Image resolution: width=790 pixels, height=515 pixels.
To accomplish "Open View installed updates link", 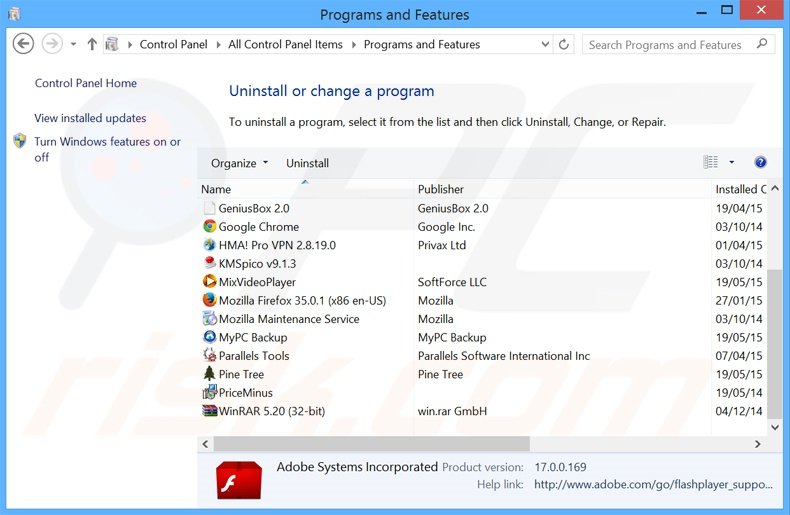I will coord(90,118).
